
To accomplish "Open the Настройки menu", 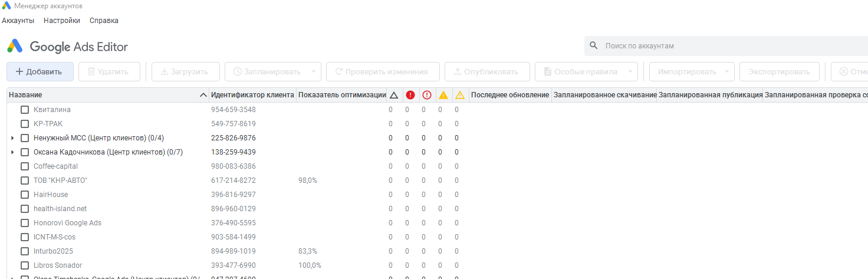I will point(62,21).
